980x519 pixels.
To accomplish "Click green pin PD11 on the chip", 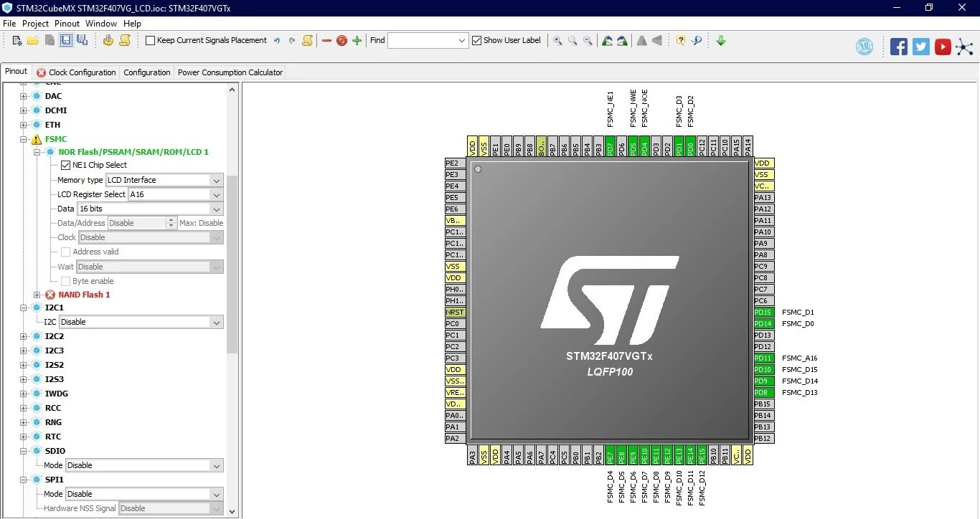I will (x=764, y=358).
